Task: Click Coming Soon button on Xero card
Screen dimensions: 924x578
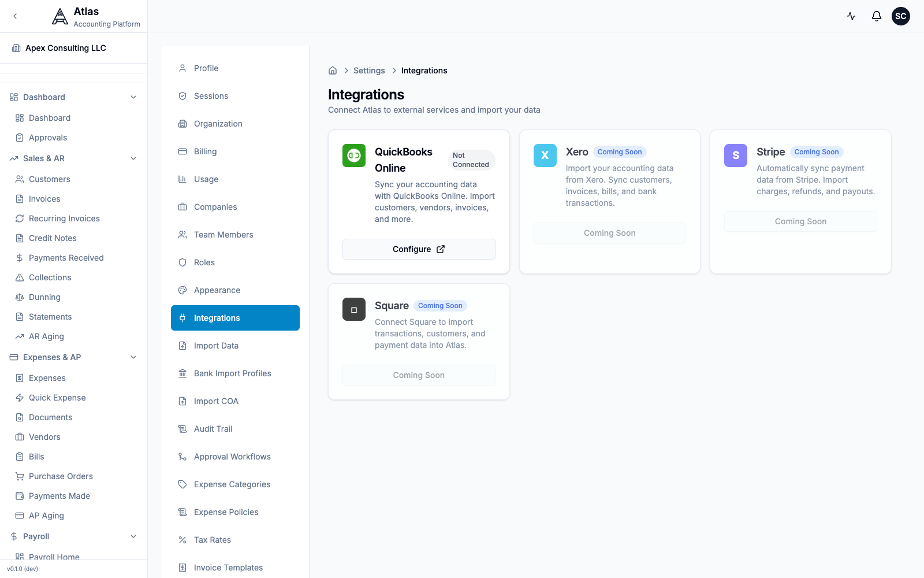Action: (x=610, y=233)
